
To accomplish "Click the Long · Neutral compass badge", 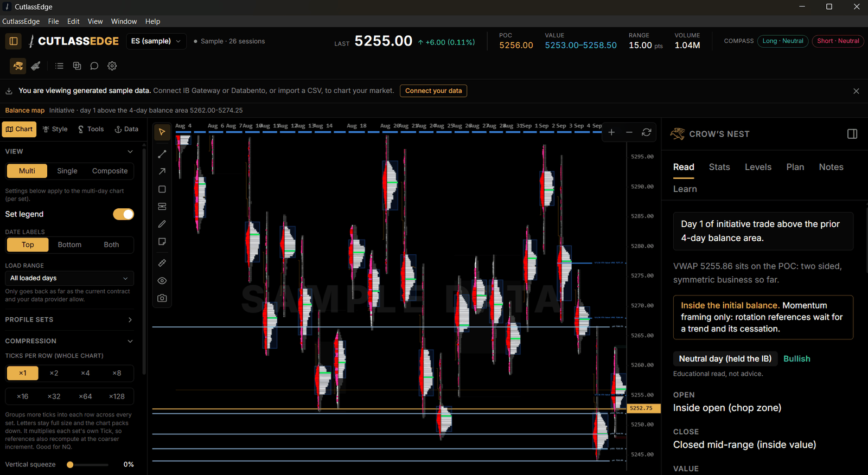I will (x=783, y=41).
